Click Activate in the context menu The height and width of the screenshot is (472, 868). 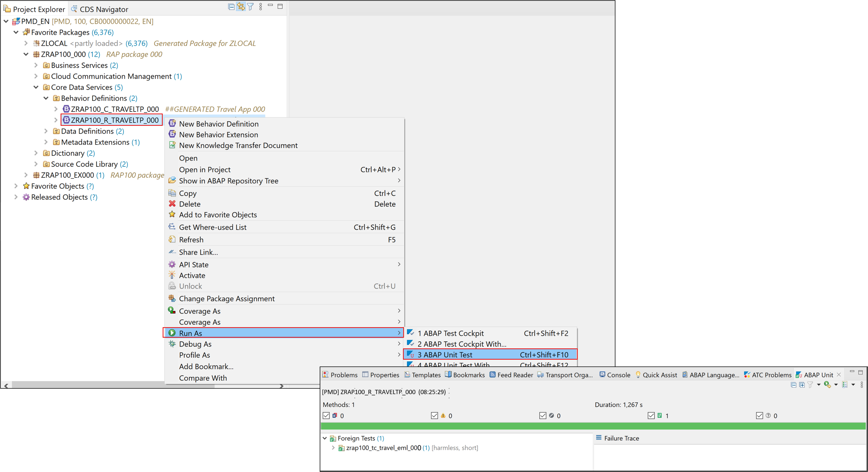(284, 276)
